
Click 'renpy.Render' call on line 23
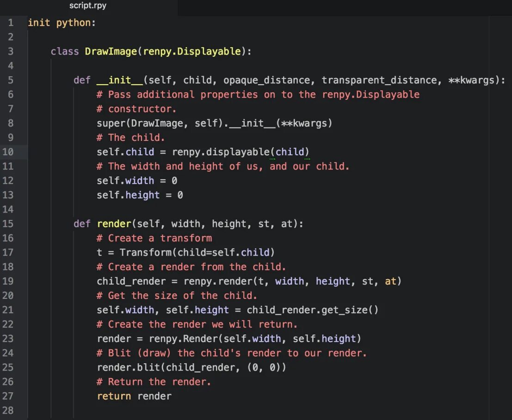(183, 339)
